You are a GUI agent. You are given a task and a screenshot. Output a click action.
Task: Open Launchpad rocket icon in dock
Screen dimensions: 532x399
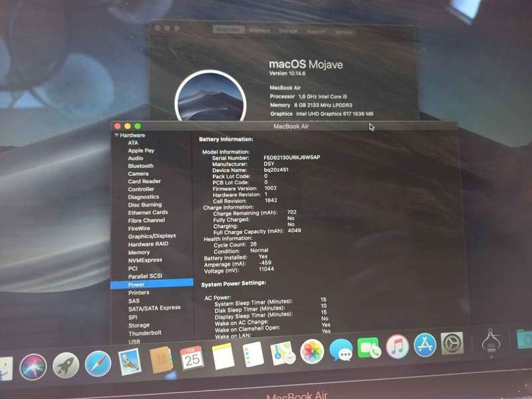click(66, 365)
